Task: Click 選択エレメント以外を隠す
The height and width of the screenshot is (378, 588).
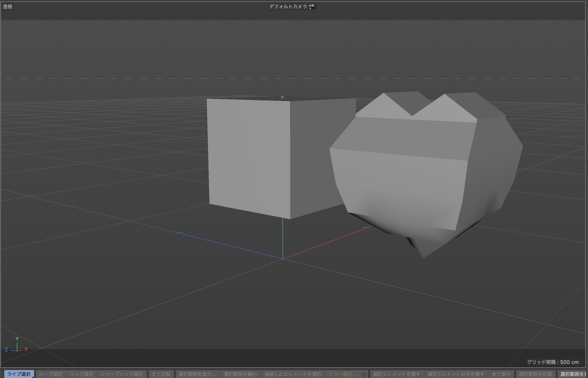Action: (x=456, y=374)
